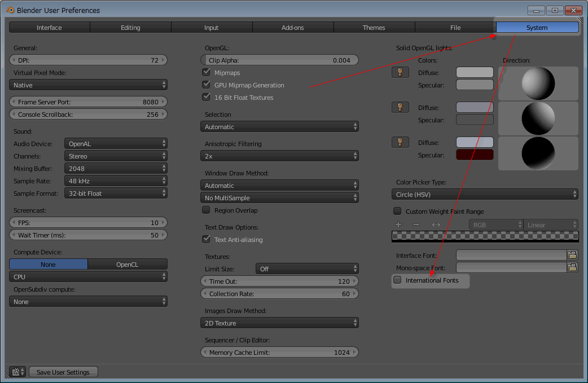This screenshot has width=588, height=383.
Task: Open the editor type selector icon
Action: (x=17, y=372)
